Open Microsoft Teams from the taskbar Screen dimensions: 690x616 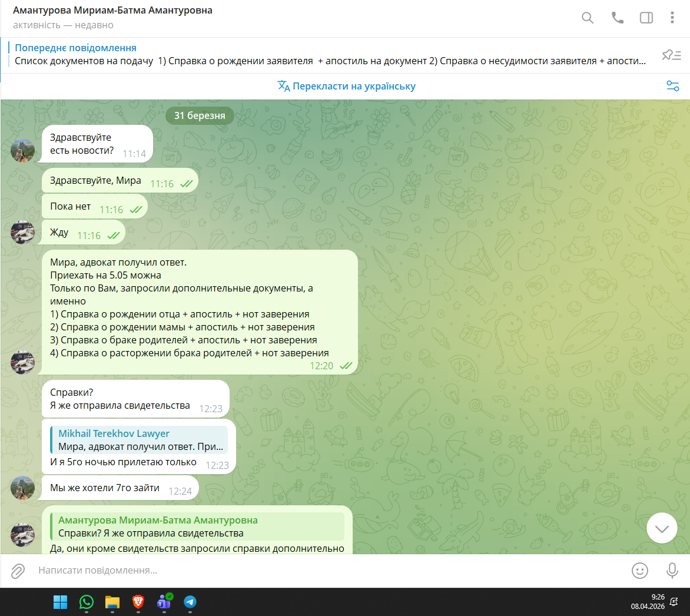pos(164,602)
